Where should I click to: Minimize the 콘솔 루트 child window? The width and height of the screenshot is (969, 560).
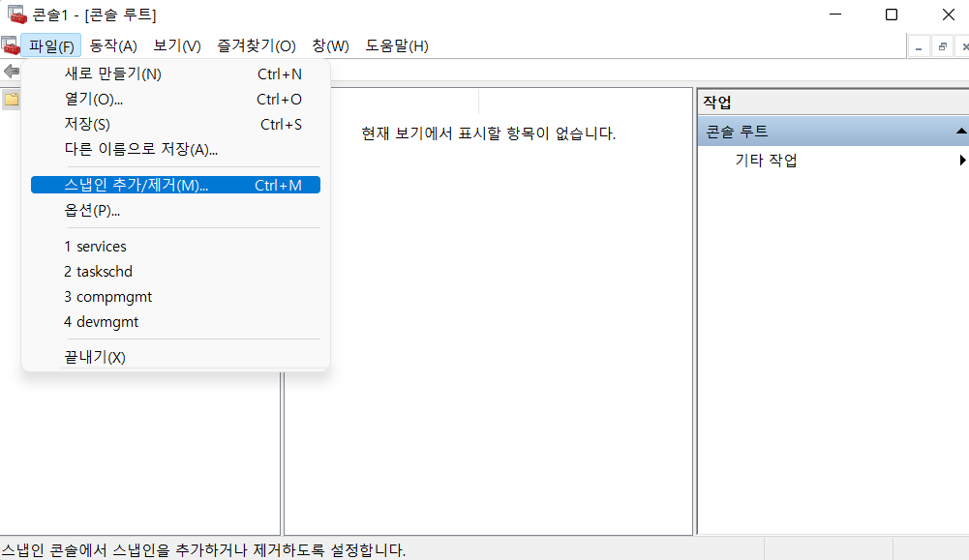point(918,45)
